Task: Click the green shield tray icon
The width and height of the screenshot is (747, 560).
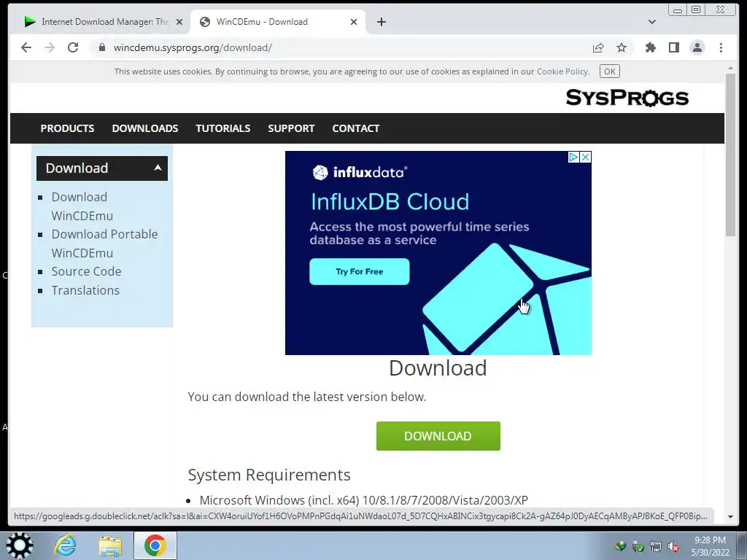Action: tap(638, 547)
